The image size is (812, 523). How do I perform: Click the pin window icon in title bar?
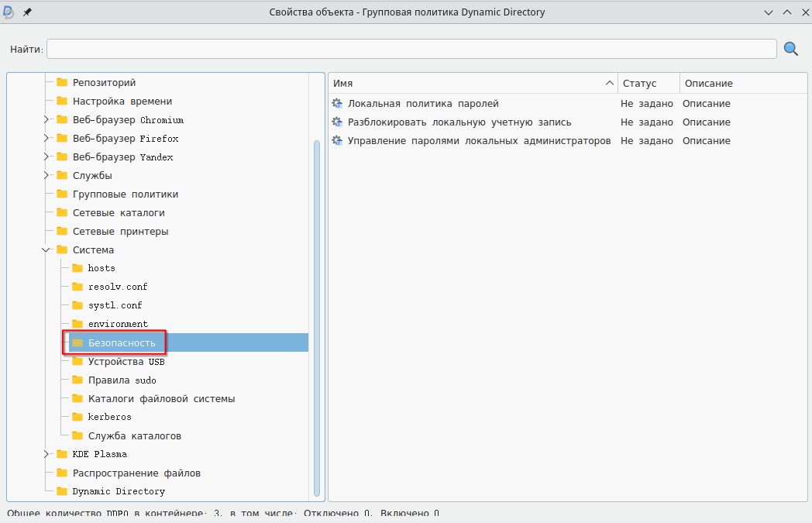tap(27, 12)
